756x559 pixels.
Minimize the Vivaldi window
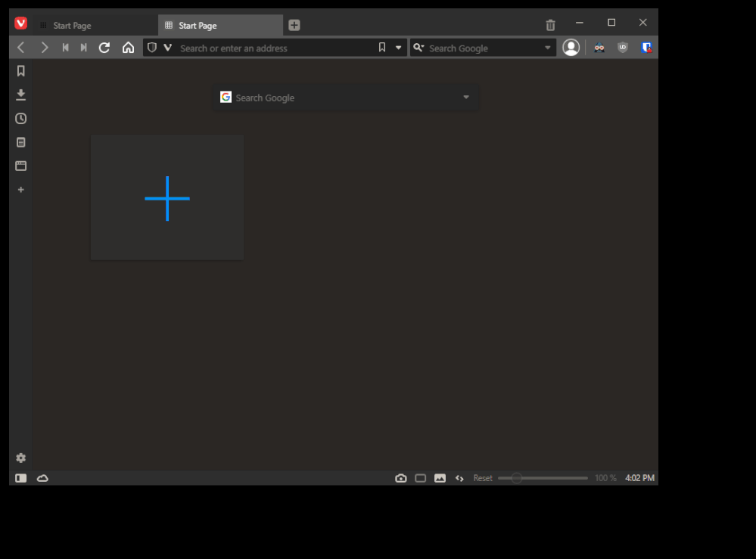[x=580, y=23]
